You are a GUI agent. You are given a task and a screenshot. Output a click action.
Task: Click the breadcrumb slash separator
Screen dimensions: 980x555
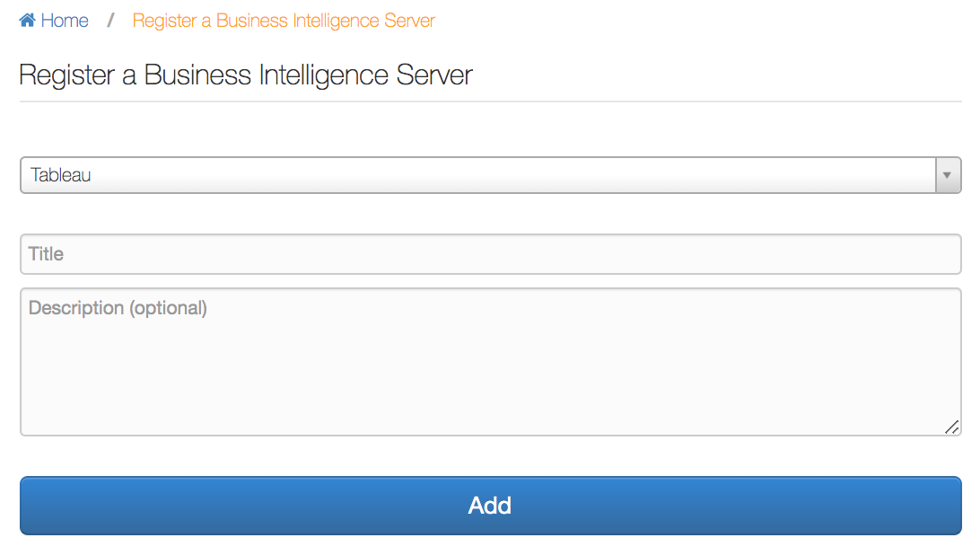(x=110, y=21)
